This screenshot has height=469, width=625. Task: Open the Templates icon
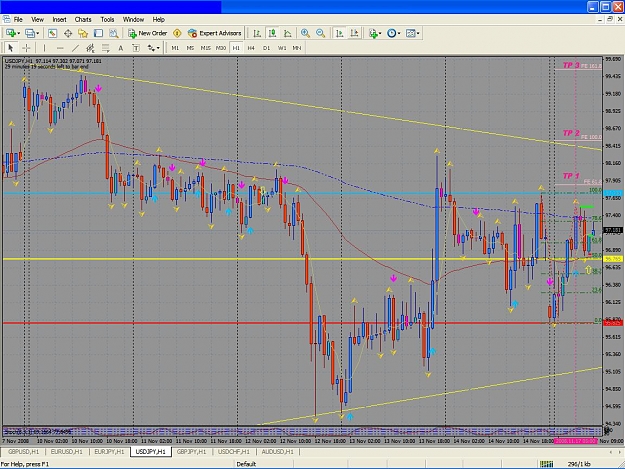(410, 33)
